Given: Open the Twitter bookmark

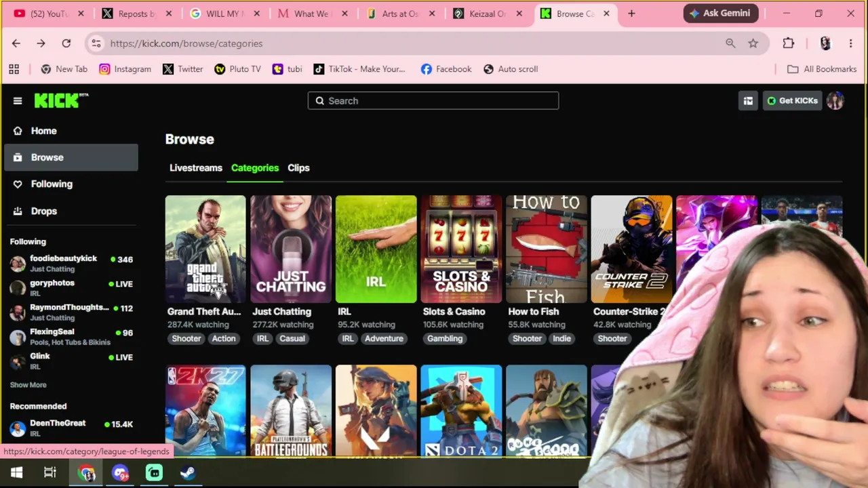Looking at the screenshot, I should (x=182, y=69).
